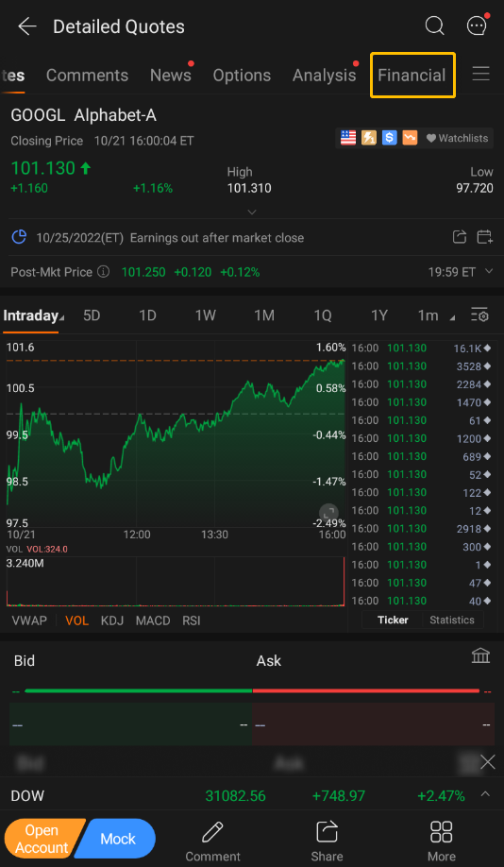
Task: Tap the earnings pie clock icon
Action: tap(19, 237)
